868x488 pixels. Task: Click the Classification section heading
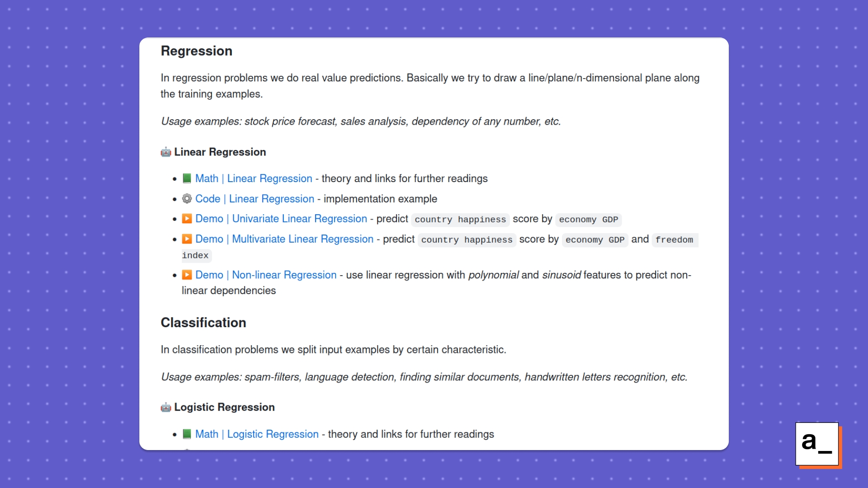coord(203,323)
